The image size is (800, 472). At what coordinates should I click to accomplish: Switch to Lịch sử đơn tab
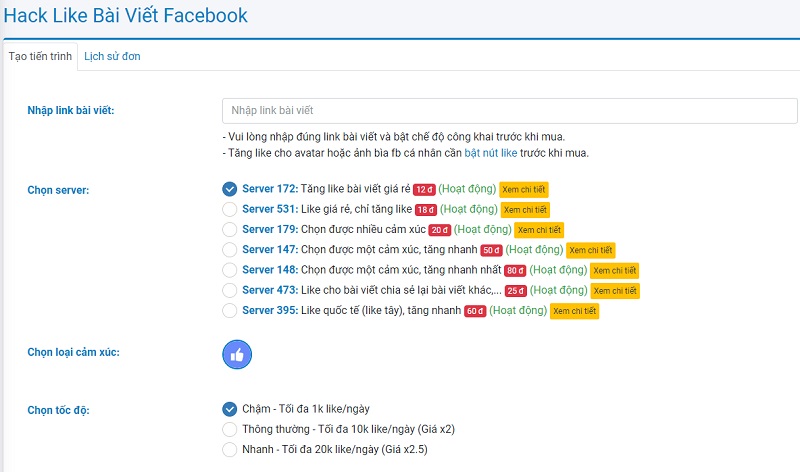click(x=112, y=56)
